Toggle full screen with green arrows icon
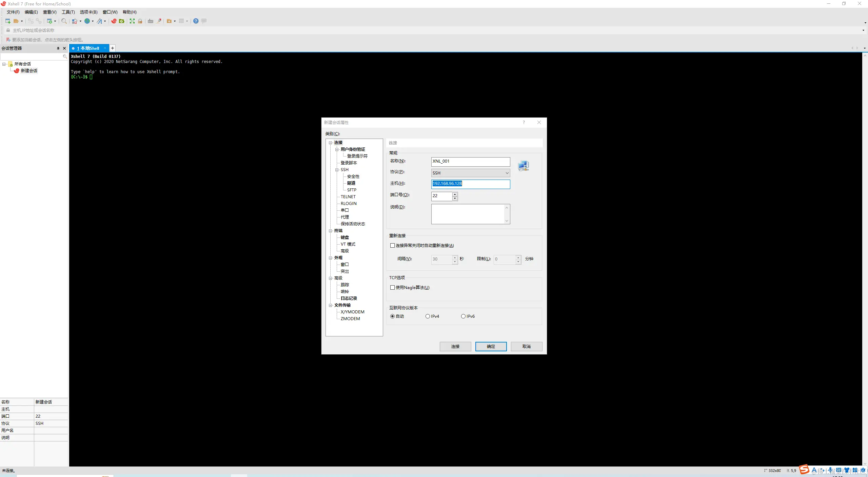This screenshot has height=477, width=868. pos(132,21)
